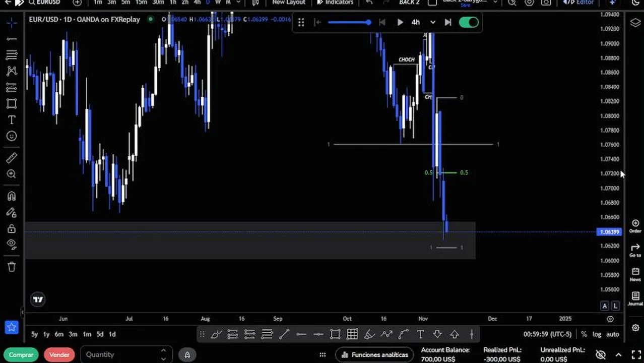
Task: Pick the highlighter tool in favorites bar
Action: pos(369,334)
